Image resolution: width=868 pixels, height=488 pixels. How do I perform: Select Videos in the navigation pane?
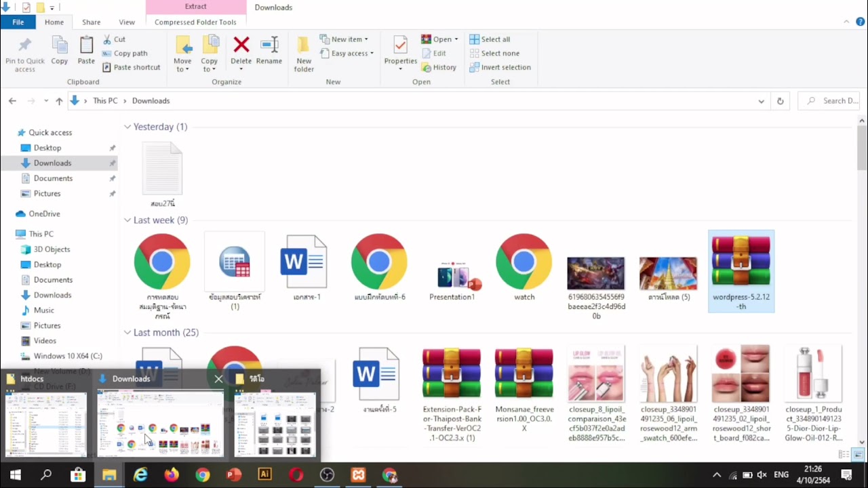pos(45,341)
